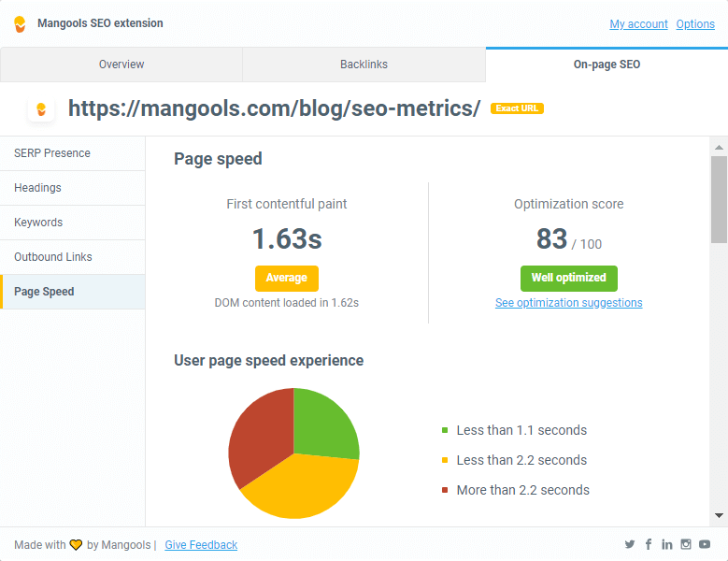Click the scrollbar up arrow

pyautogui.click(x=719, y=147)
